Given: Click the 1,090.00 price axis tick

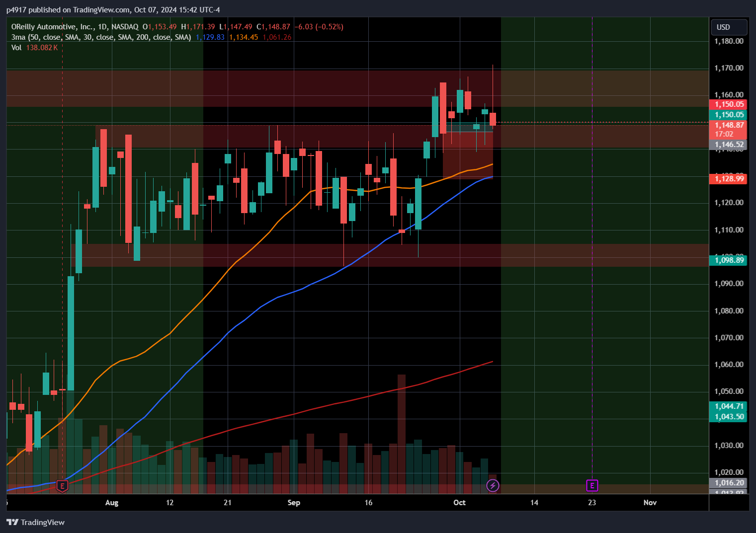Looking at the screenshot, I should tap(729, 284).
